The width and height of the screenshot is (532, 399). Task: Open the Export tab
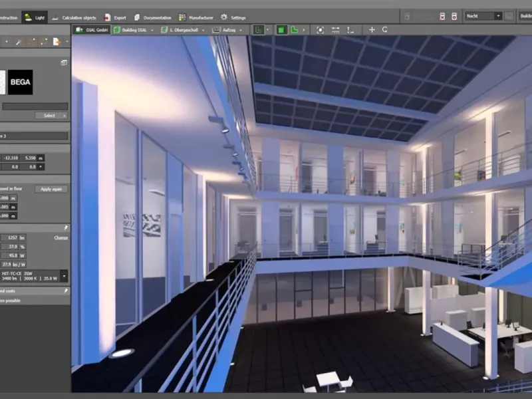pos(114,18)
